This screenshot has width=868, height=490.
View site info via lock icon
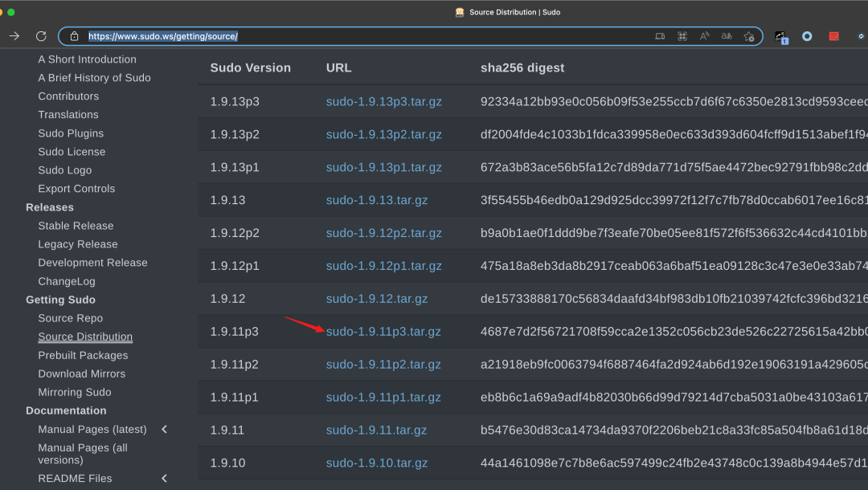74,36
